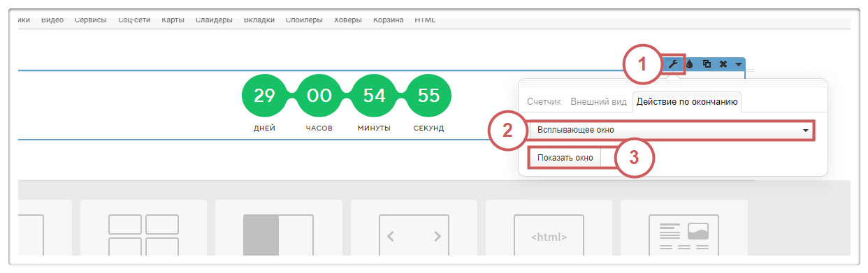This screenshot has width=868, height=273.
Task: Click the 55 seconds counter circle
Action: coord(429,96)
